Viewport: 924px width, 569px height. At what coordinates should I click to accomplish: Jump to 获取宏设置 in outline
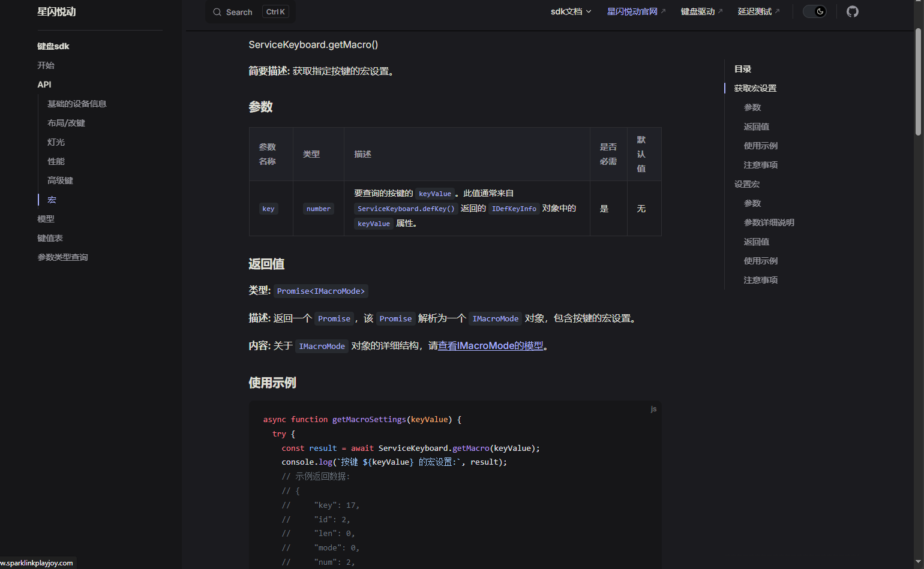click(755, 88)
